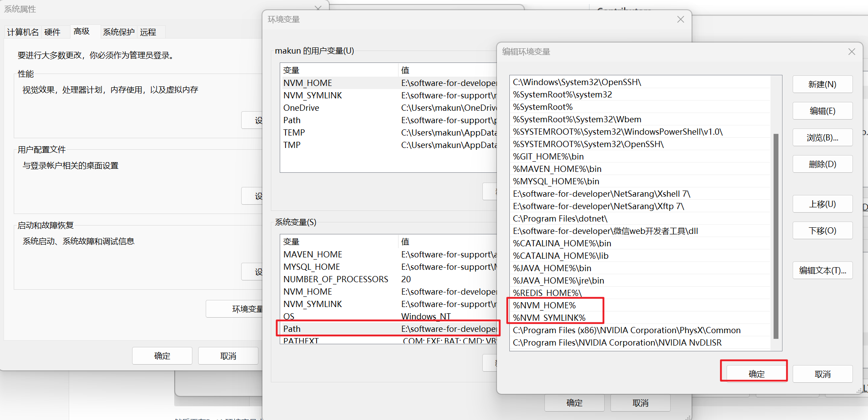Select %JAVA_HOME%\jre\bin entry
868x420 pixels.
(x=640, y=280)
